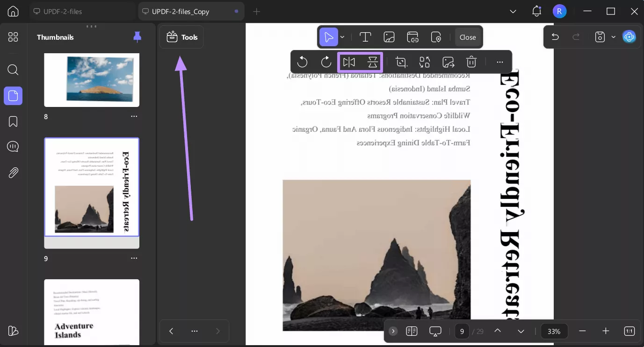Image resolution: width=644 pixels, height=347 pixels.
Task: Choose the add Image tool
Action: [x=389, y=37]
